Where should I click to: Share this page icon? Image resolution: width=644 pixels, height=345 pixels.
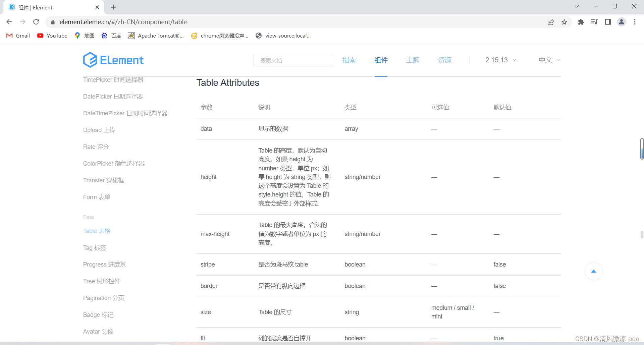[551, 22]
